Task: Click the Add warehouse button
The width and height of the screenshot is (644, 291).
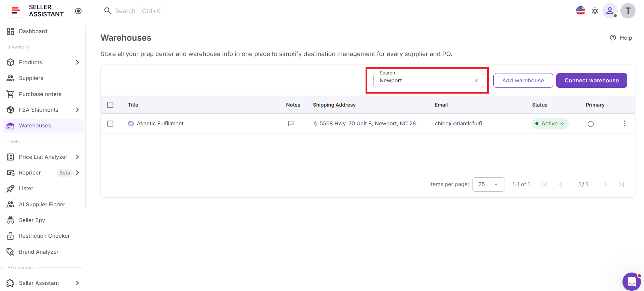Action: [x=523, y=81]
